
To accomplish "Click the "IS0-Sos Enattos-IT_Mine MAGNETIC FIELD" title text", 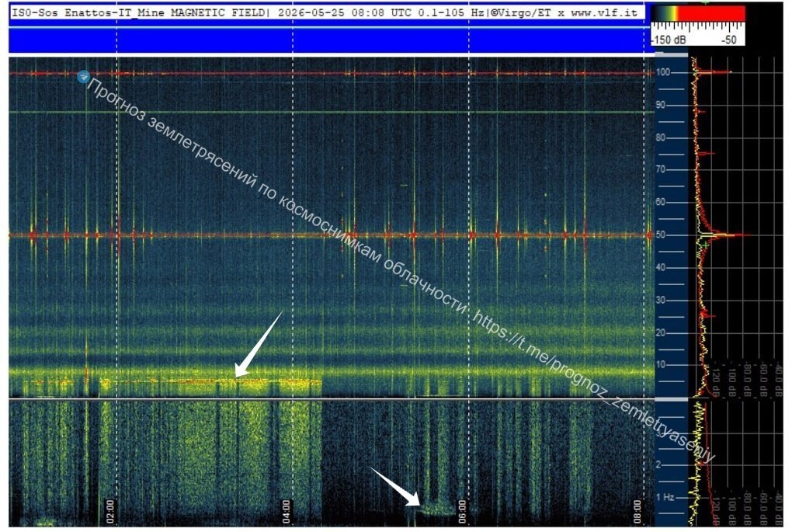I will click(138, 12).
